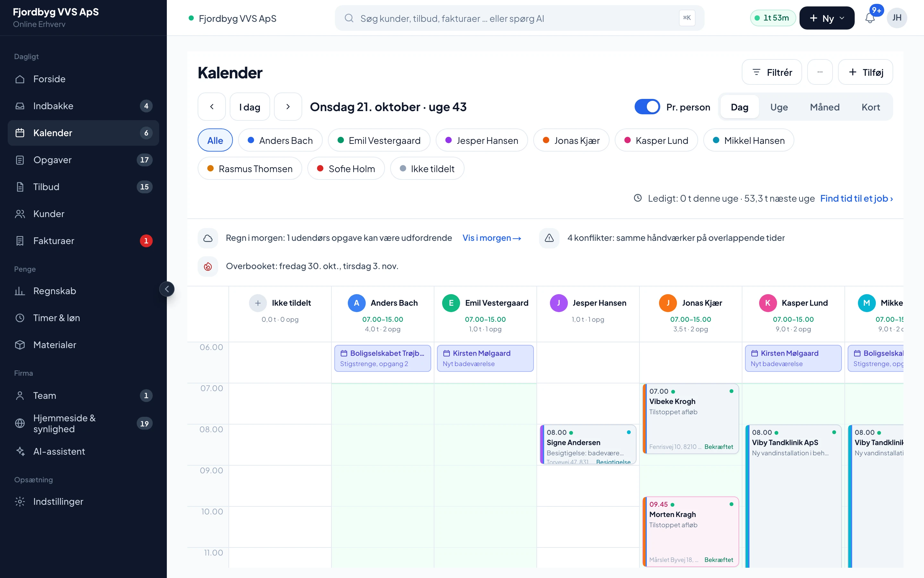
Task: Open the more options menu
Action: 820,72
